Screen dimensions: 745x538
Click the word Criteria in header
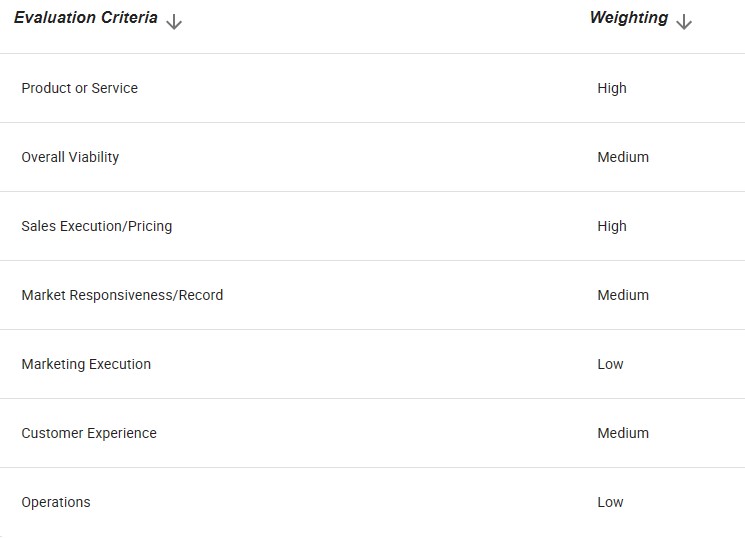pyautogui.click(x=129, y=18)
